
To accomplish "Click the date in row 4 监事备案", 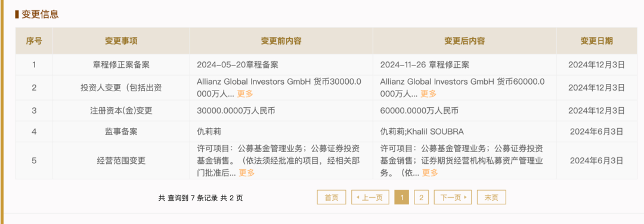I will tap(597, 132).
